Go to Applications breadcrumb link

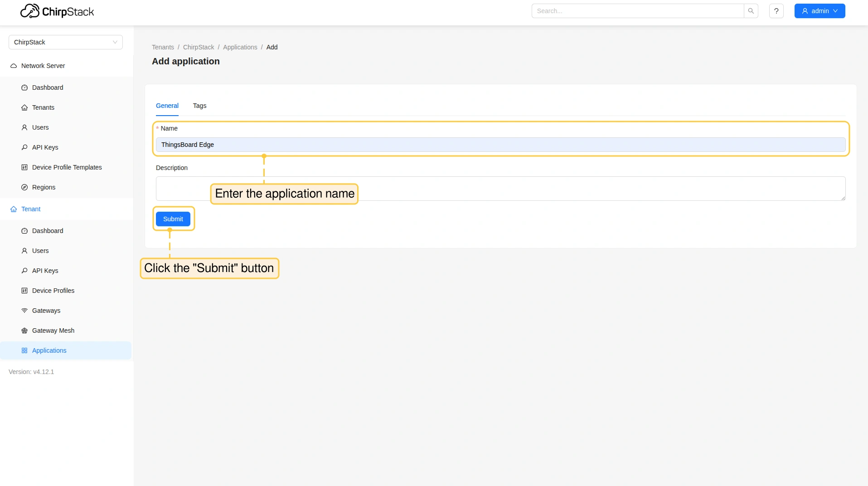(x=240, y=47)
